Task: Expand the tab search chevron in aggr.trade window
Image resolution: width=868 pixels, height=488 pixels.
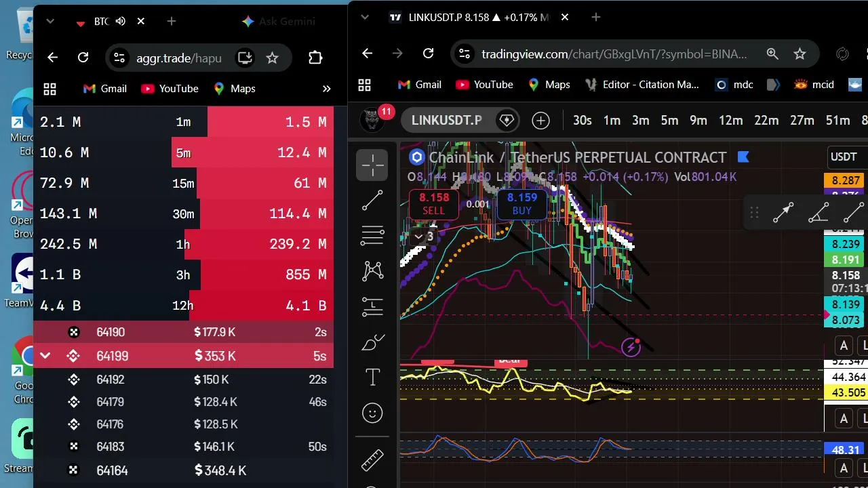Action: 50,22
